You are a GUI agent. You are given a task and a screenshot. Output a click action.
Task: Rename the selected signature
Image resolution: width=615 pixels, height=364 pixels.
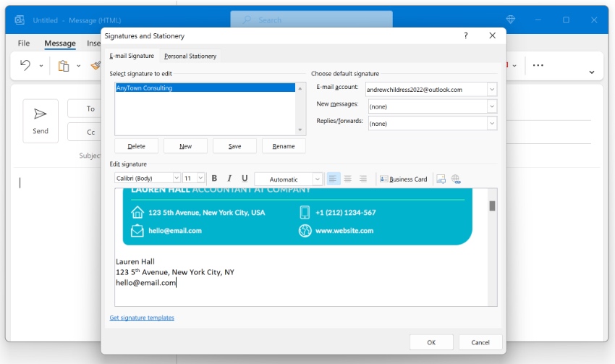(x=284, y=146)
